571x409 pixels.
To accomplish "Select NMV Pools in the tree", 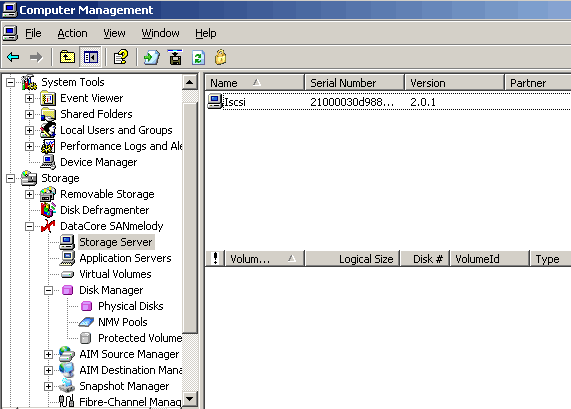I will tap(122, 322).
